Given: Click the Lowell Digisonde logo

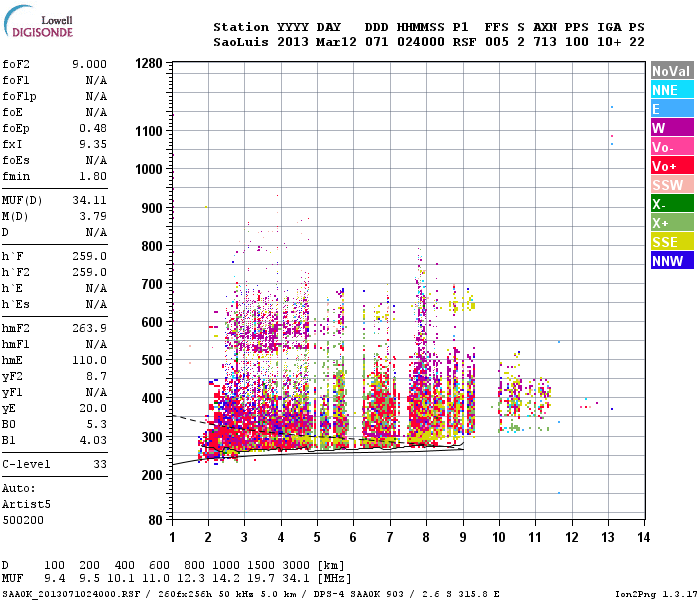Looking at the screenshot, I should [38, 22].
